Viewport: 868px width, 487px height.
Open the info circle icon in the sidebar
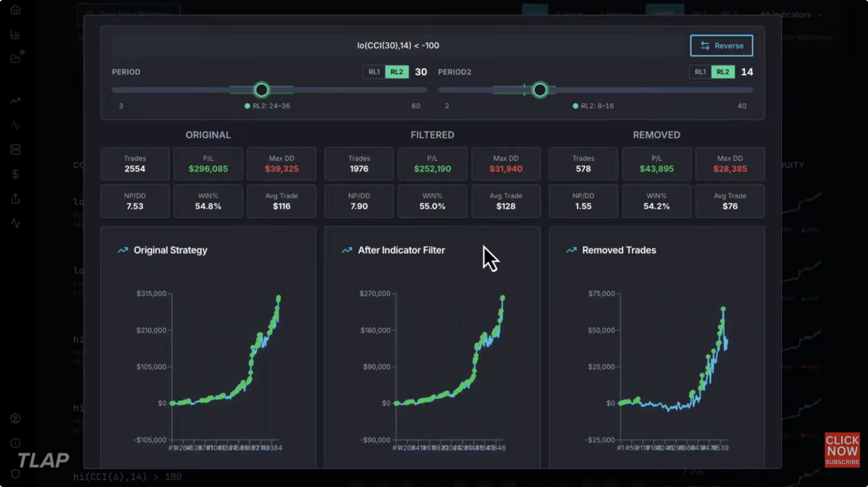[x=15, y=443]
